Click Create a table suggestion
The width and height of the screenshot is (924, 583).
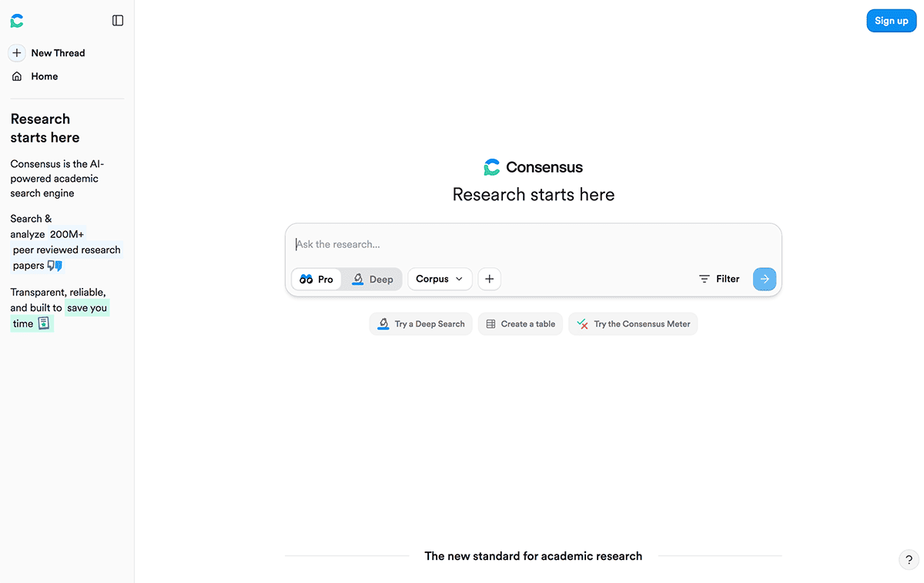click(x=521, y=324)
